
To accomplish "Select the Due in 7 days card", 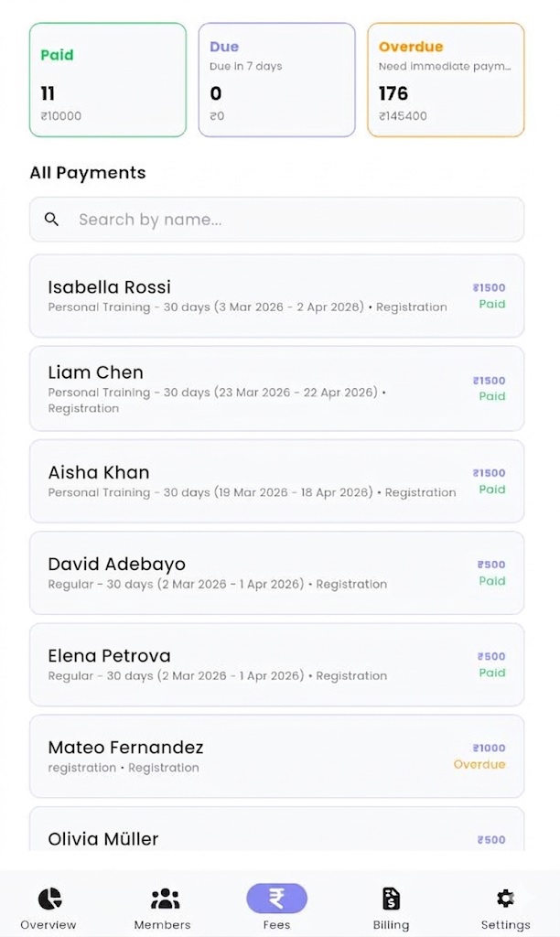I will click(276, 80).
